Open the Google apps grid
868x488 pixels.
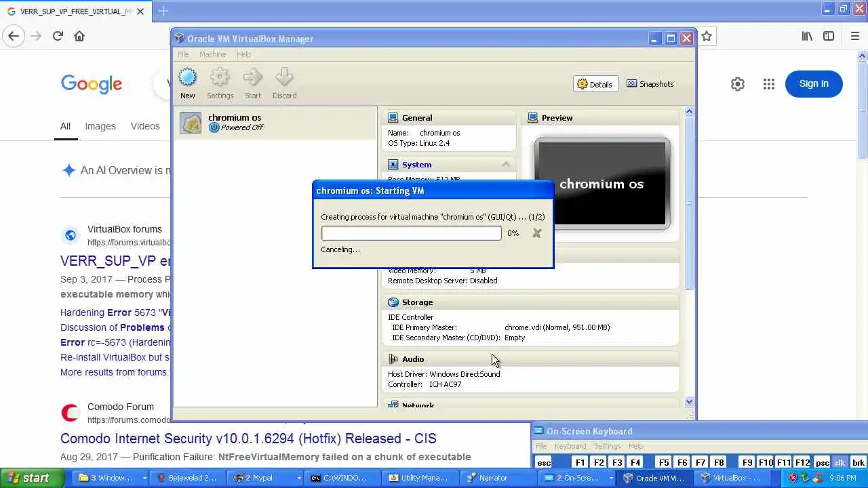point(768,84)
